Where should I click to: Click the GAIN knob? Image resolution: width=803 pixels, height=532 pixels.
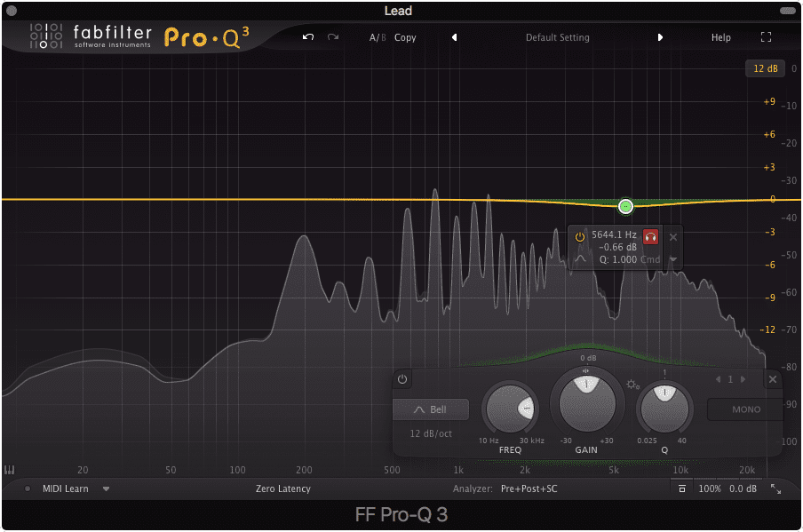tap(587, 402)
